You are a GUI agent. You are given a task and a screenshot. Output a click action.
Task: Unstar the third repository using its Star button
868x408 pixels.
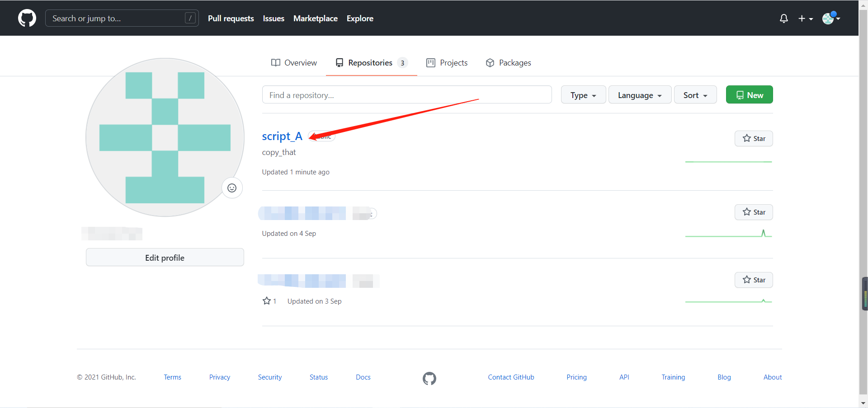[753, 280]
